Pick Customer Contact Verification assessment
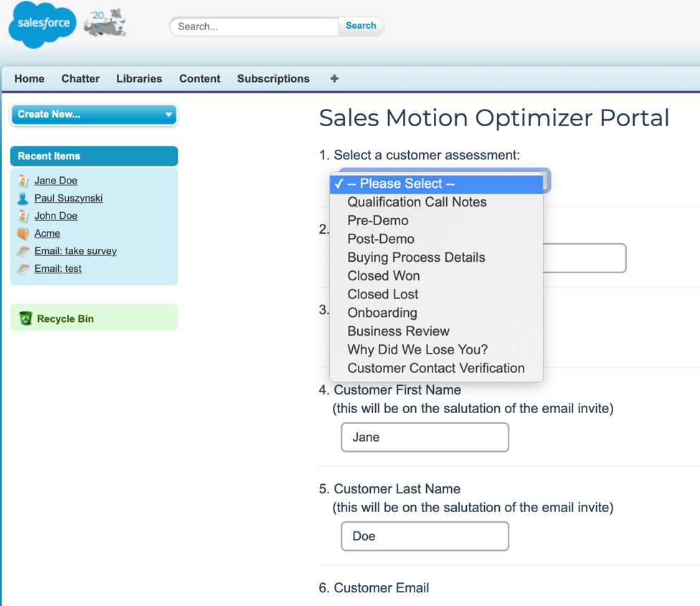 point(436,368)
